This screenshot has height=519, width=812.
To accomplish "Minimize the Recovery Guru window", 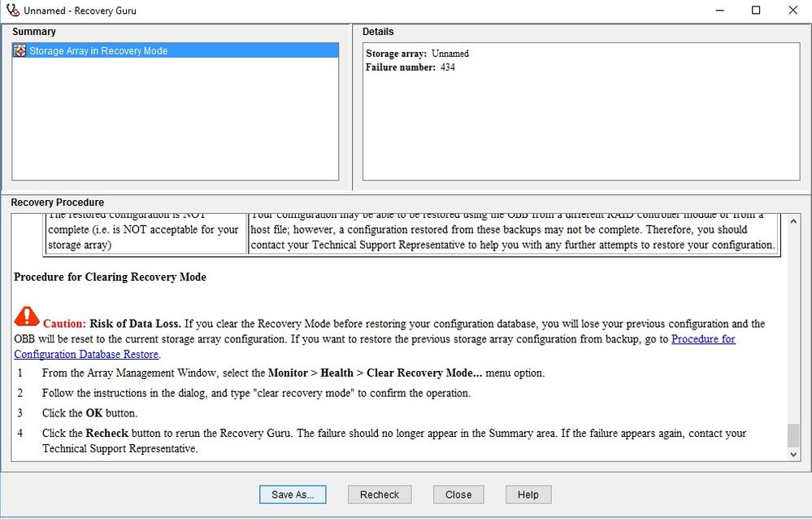I will coord(719,11).
